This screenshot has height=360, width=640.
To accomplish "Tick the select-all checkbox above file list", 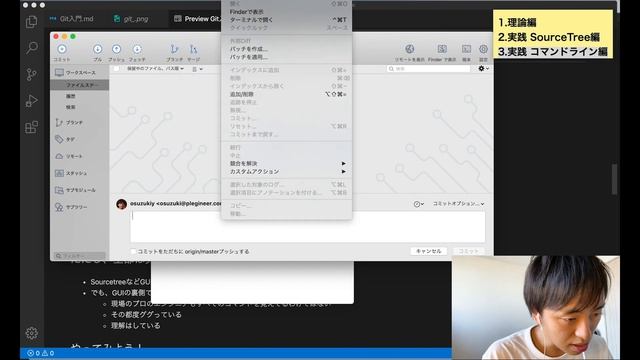I will coord(116,69).
